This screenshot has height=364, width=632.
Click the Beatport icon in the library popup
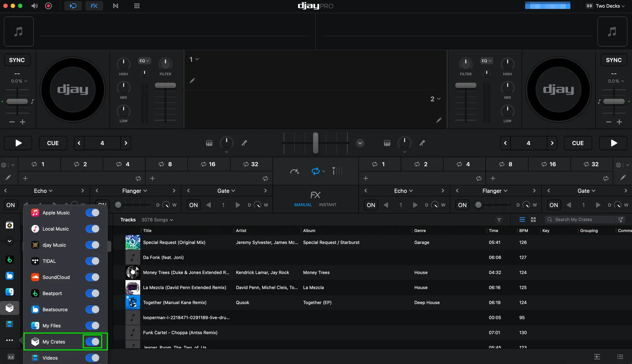click(x=35, y=293)
